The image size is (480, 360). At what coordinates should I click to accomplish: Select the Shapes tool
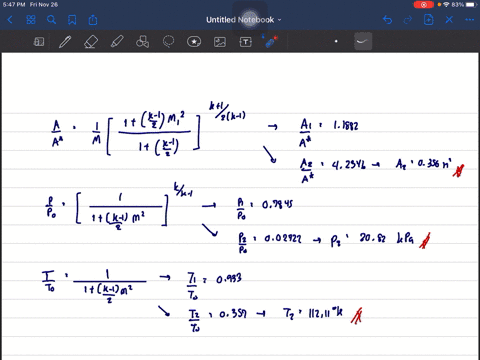(142, 42)
